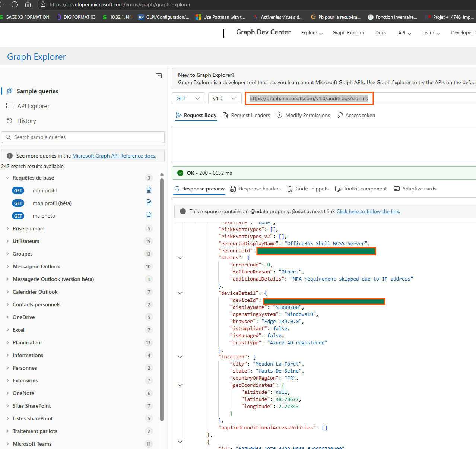Open the v1.0 API version dropdown

224,98
